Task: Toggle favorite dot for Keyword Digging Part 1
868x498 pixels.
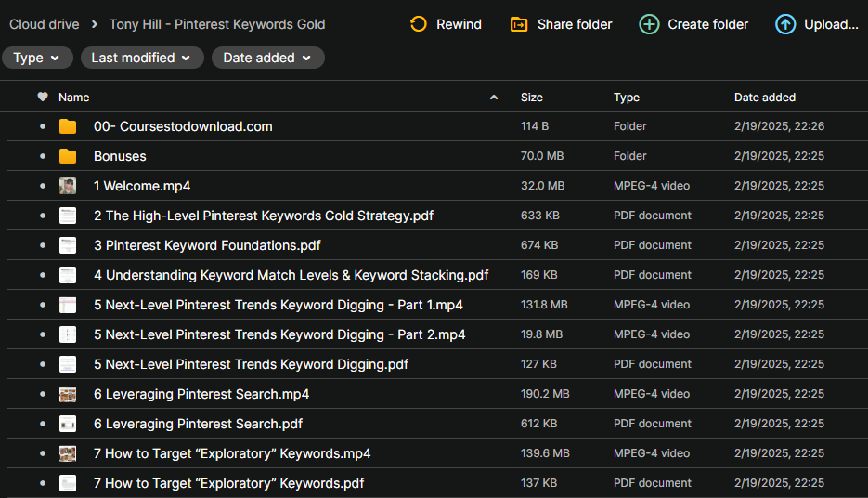Action: pyautogui.click(x=43, y=305)
